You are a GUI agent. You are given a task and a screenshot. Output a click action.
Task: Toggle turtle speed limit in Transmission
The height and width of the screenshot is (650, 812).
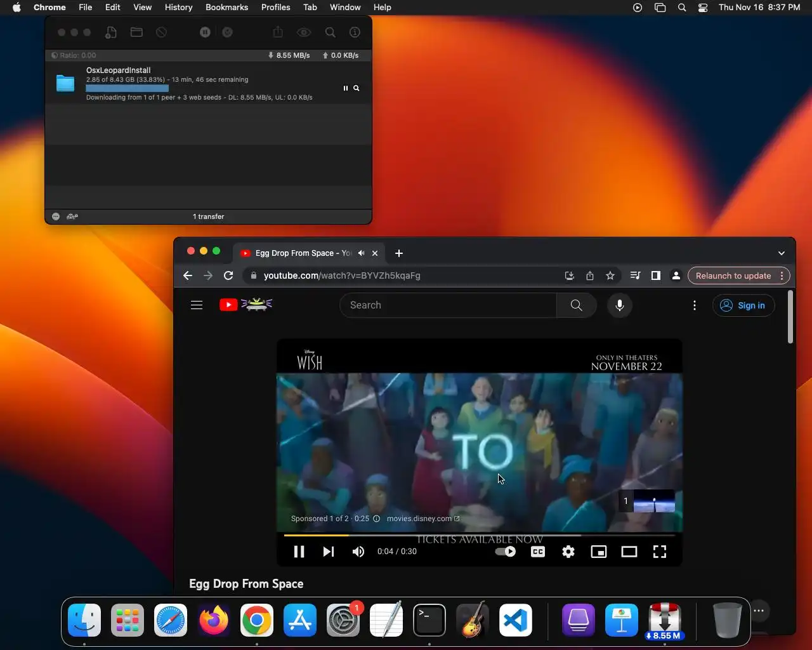(72, 216)
